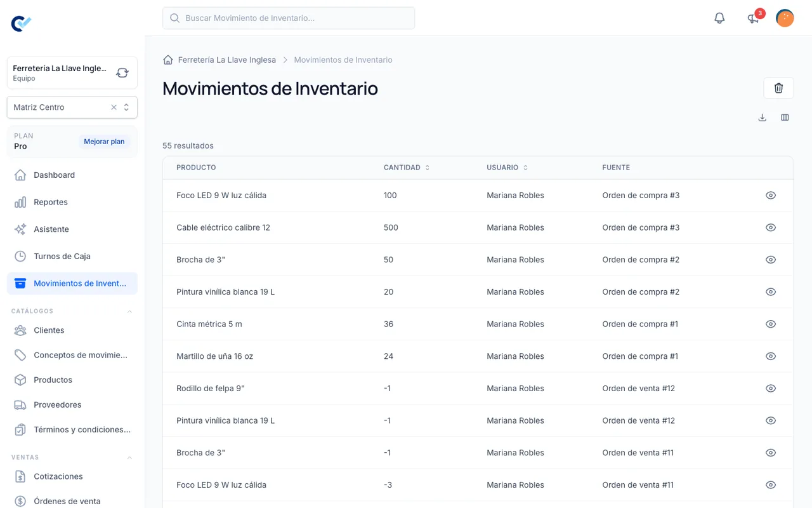View the Cinta métrica 5 m movement
812x508 pixels.
tap(771, 324)
